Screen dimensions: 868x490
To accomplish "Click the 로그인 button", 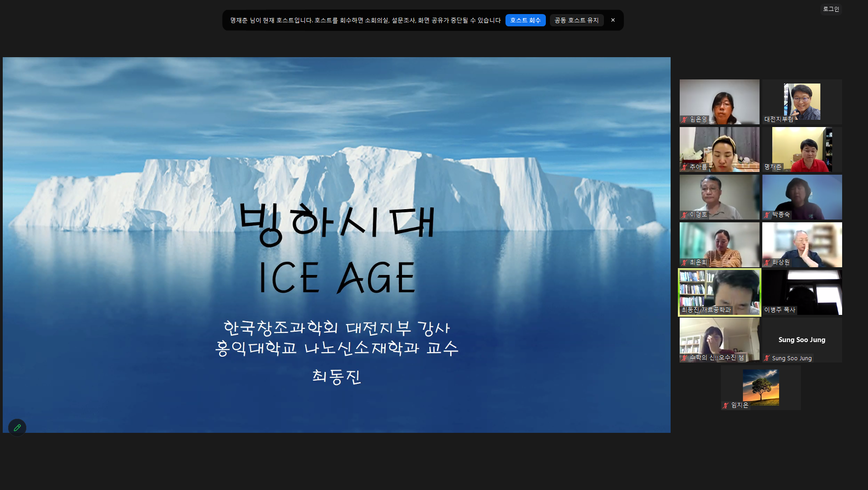I will click(831, 9).
